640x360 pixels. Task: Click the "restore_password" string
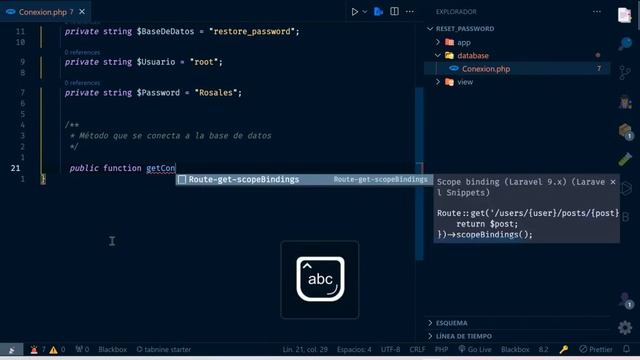point(252,31)
